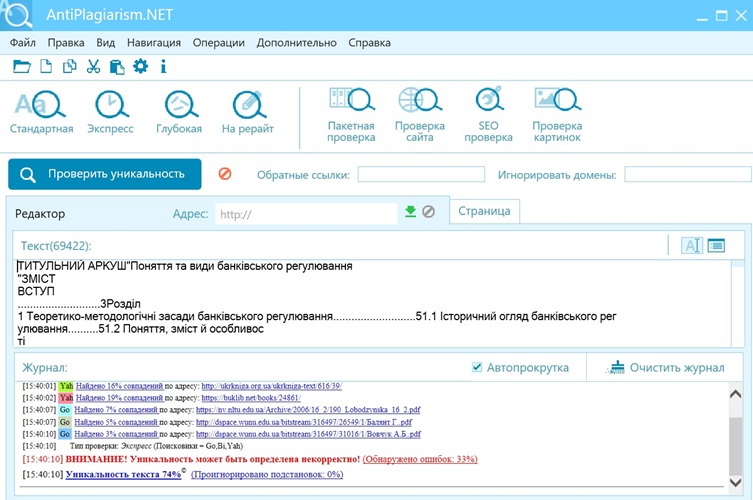Open the buklib.net books link
753x500 pixels.
[x=251, y=398]
